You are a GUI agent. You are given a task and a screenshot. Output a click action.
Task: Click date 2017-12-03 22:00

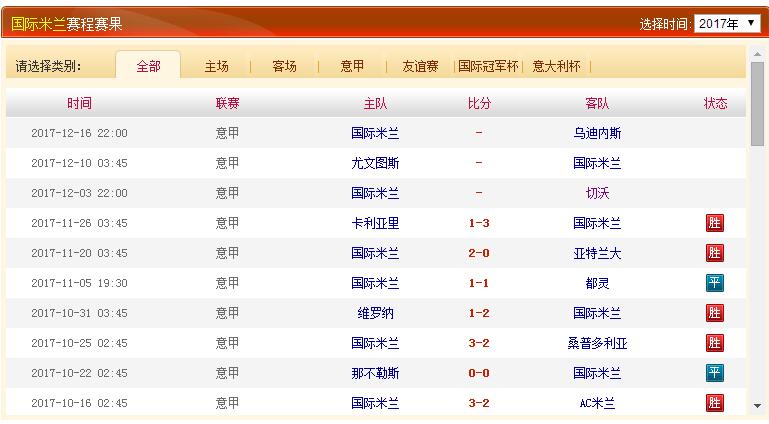coord(79,193)
